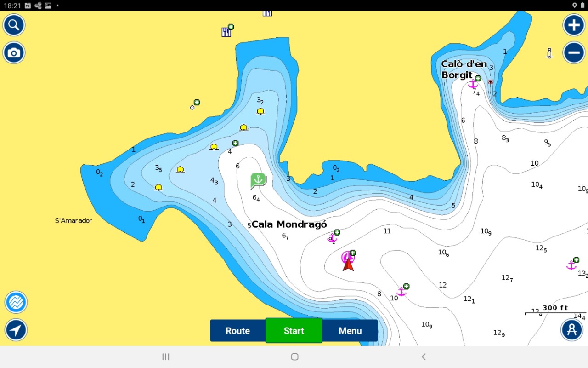The image size is (588, 368).
Task: Open the distance measuring compass tool
Action: (571, 329)
